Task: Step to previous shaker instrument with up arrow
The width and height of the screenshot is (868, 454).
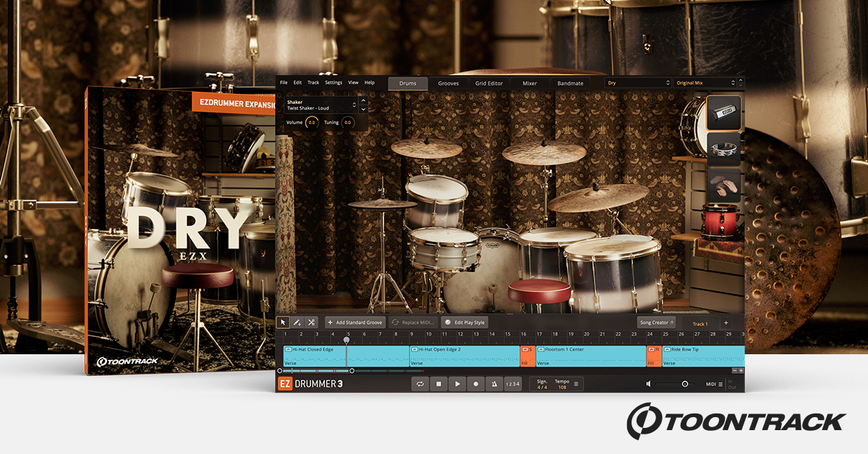Action: (x=363, y=102)
